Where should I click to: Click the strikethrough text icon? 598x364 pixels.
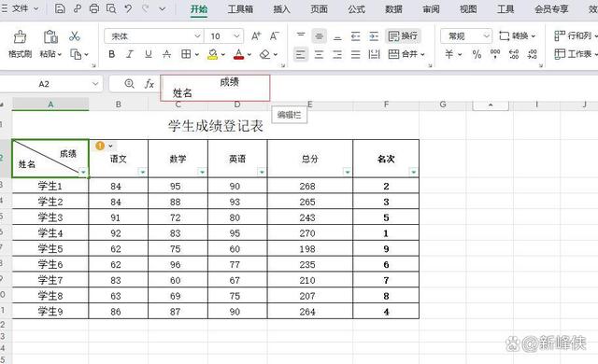point(166,54)
